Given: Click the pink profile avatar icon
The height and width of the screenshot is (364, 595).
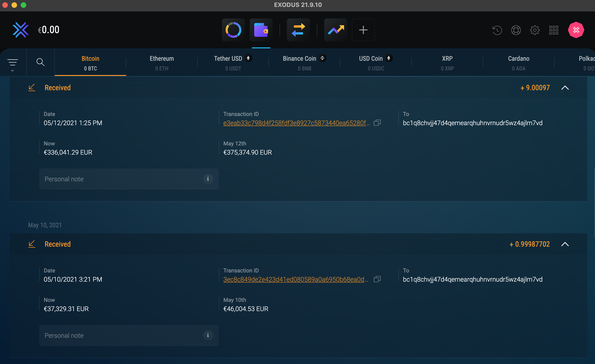Looking at the screenshot, I should (576, 30).
